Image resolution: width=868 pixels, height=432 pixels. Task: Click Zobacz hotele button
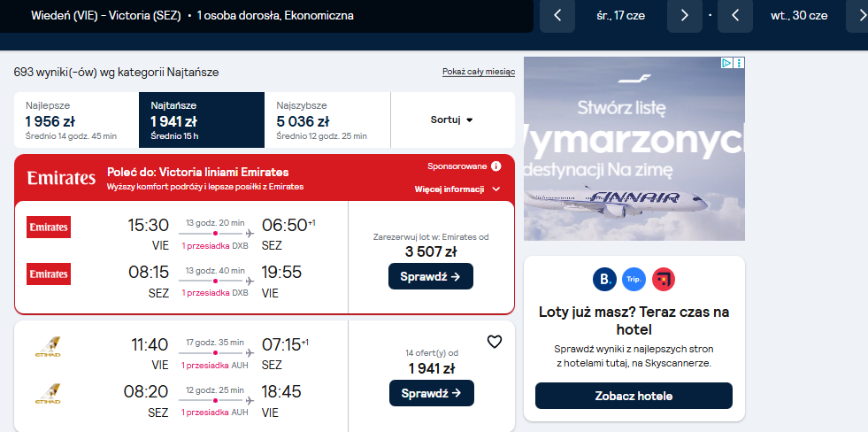click(x=634, y=396)
